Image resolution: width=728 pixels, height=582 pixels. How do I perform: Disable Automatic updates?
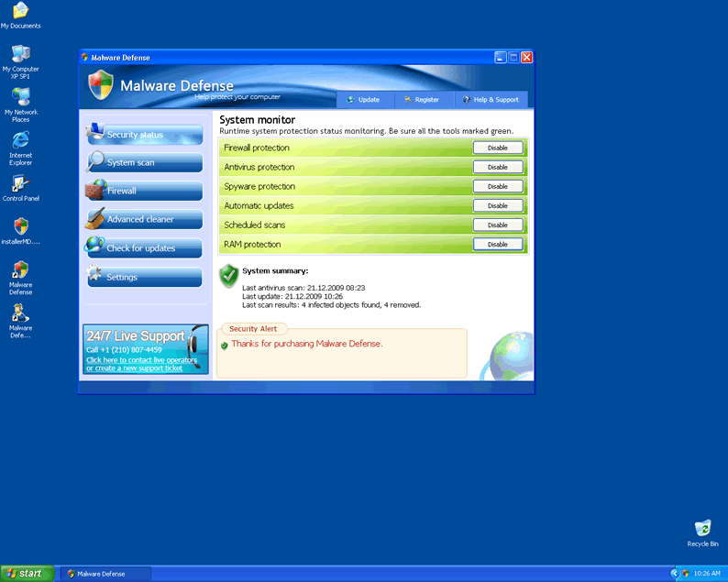point(497,205)
